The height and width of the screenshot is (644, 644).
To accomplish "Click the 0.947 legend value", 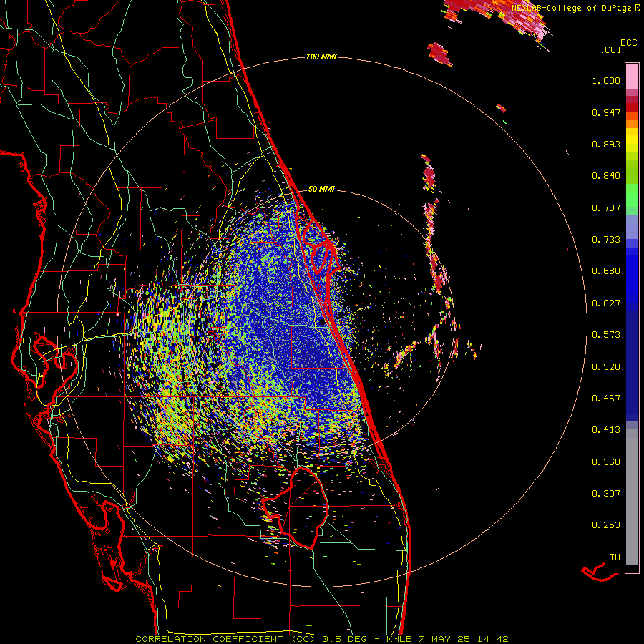I will (606, 112).
